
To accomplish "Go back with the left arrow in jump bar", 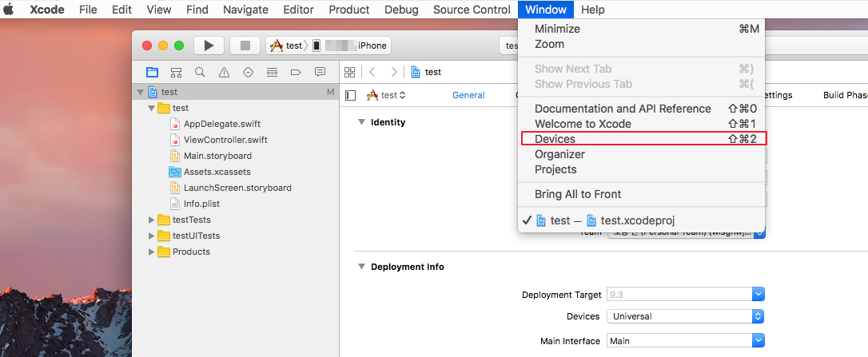I will tap(372, 72).
